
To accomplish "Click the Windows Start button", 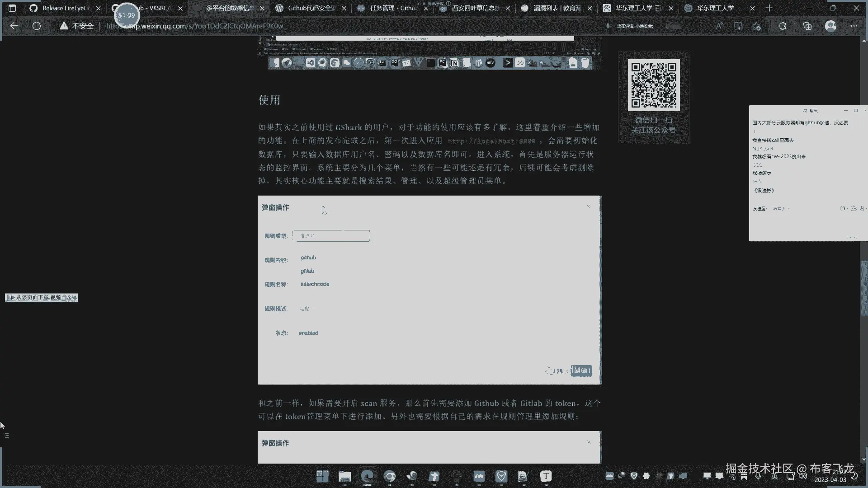I will [x=322, y=476].
